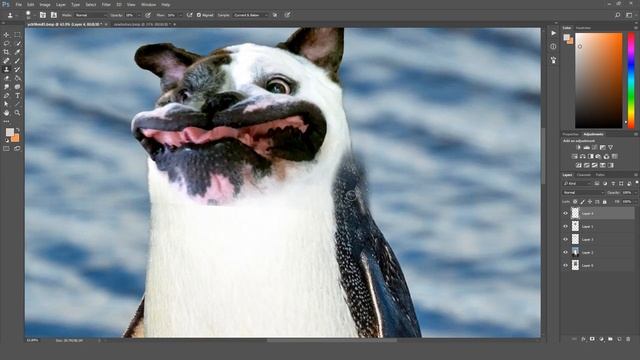Lock layer position icon

pyautogui.click(x=590, y=202)
